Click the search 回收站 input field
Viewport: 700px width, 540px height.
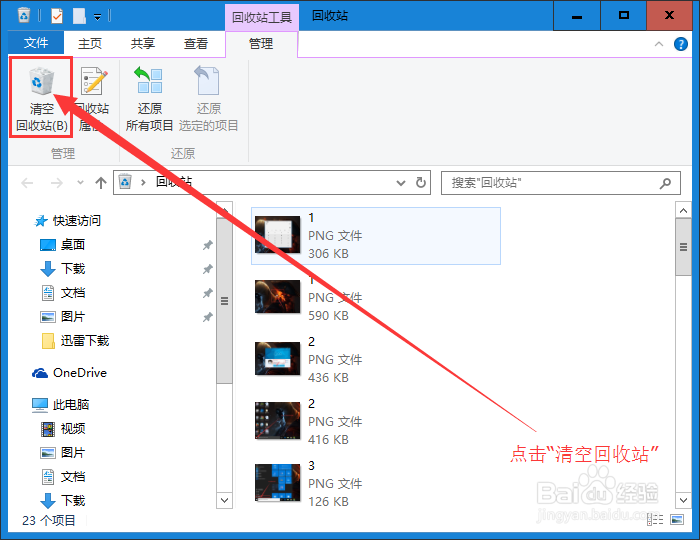pos(561,183)
